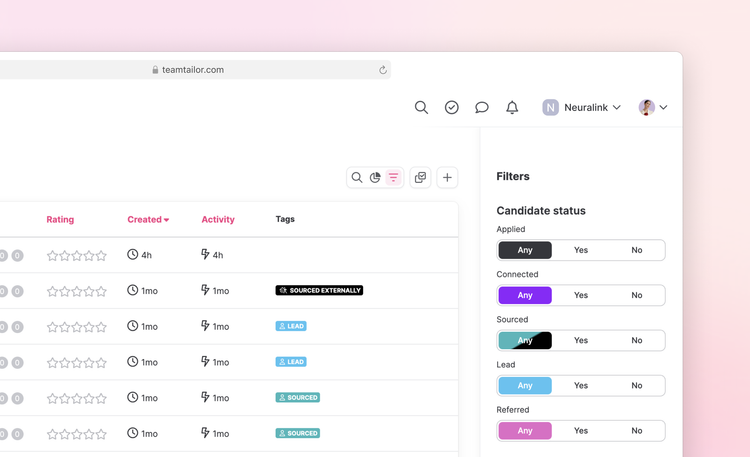This screenshot has width=750, height=457.
Task: Set Connected filter to No
Action: [x=636, y=295]
